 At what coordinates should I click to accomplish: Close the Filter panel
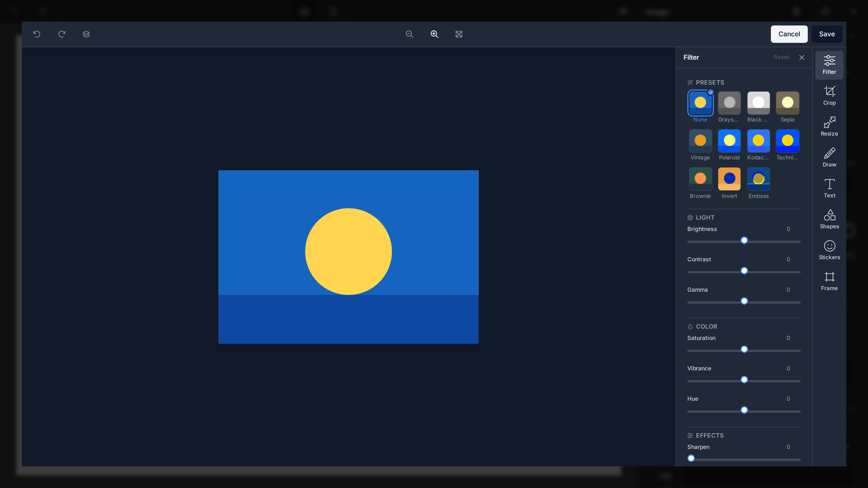pos(802,57)
